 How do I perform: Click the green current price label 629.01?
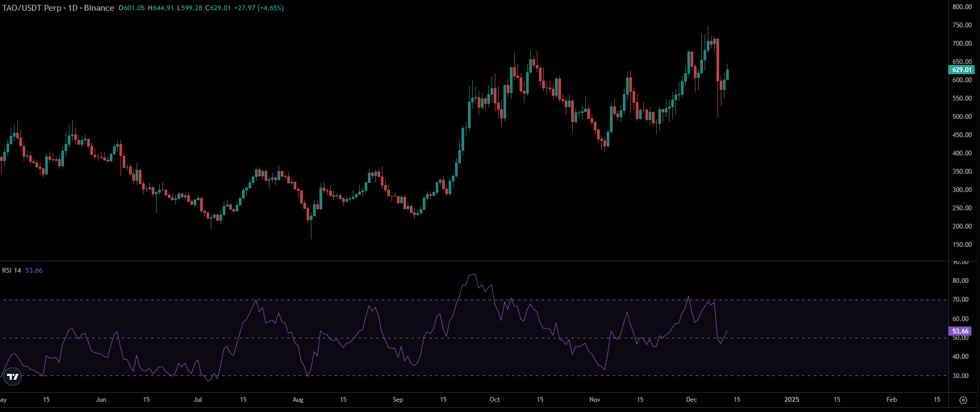(961, 70)
